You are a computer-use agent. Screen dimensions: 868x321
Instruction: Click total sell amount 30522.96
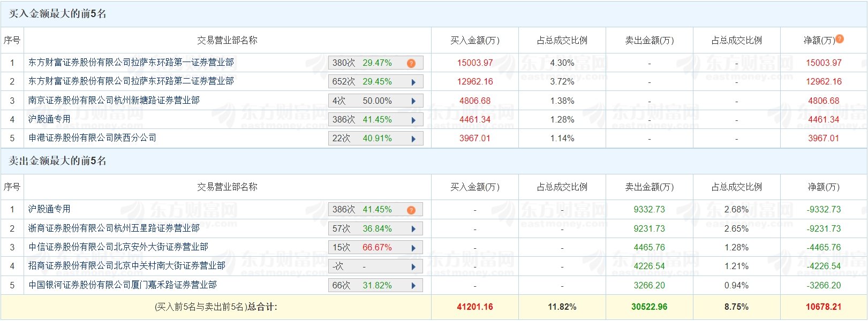tap(650, 307)
